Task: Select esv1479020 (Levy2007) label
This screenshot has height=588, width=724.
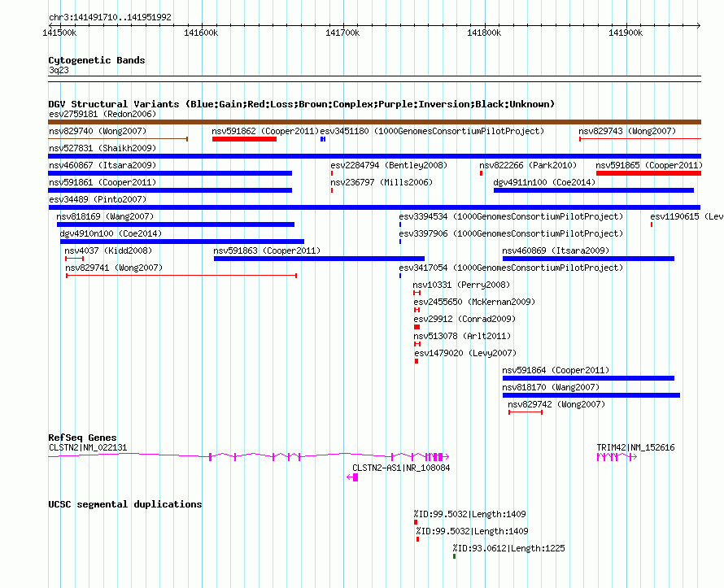Action: (465, 353)
